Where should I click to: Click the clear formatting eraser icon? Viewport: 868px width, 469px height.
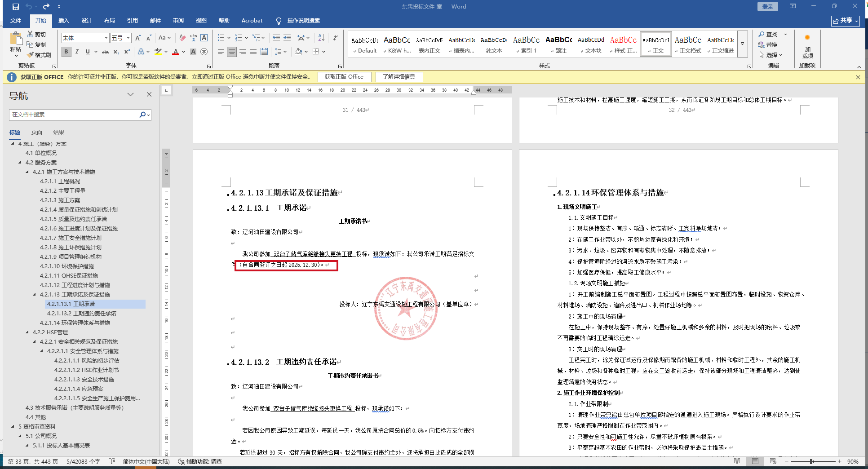coord(182,38)
